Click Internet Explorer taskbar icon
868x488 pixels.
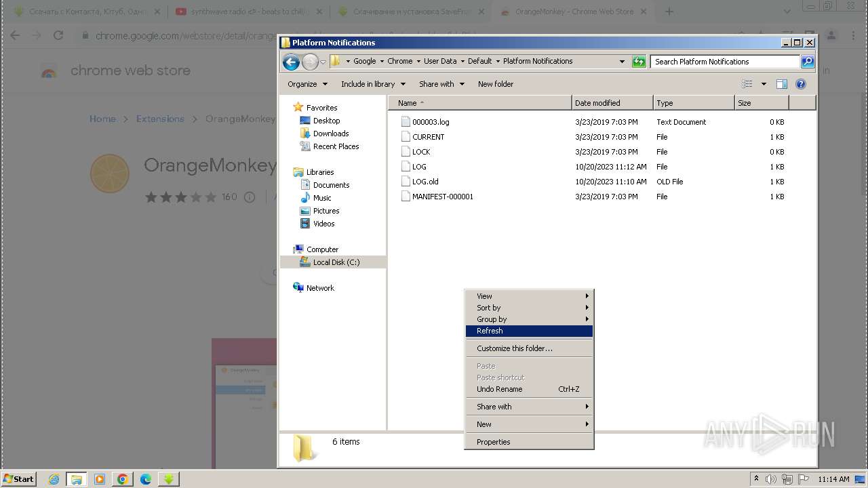[x=54, y=479]
